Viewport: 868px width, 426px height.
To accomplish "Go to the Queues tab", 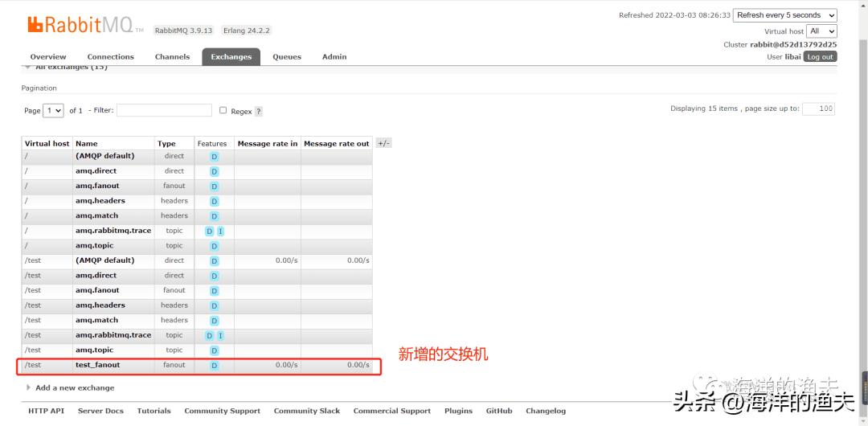I will click(287, 56).
